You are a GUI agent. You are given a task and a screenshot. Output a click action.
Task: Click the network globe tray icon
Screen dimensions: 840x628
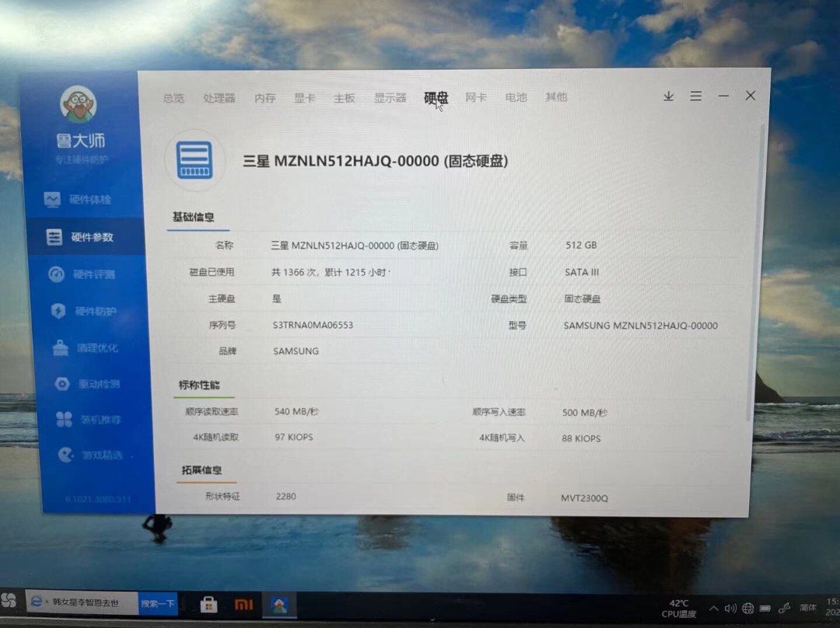click(748, 609)
